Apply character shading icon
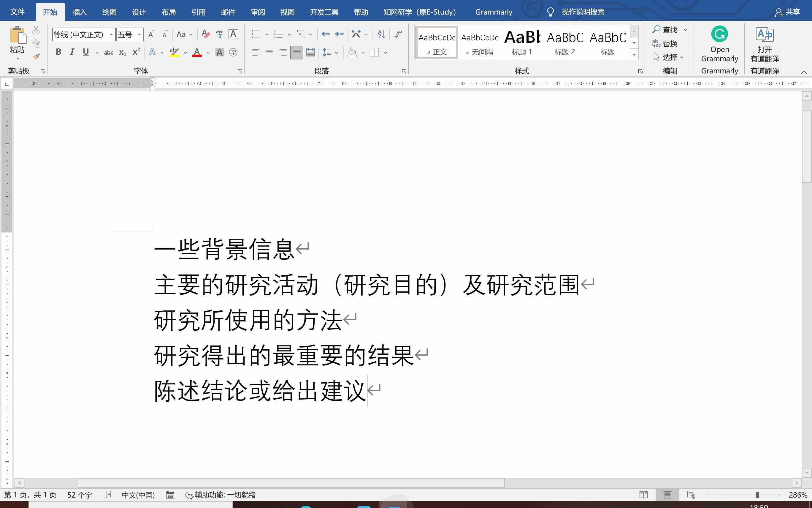Viewport: 812px width, 508px height. [219, 52]
